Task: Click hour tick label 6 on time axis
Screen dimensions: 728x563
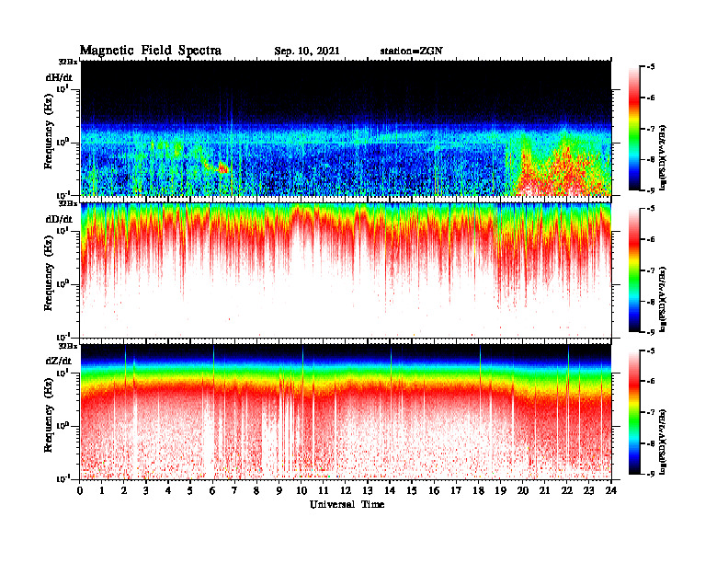Action: [212, 491]
